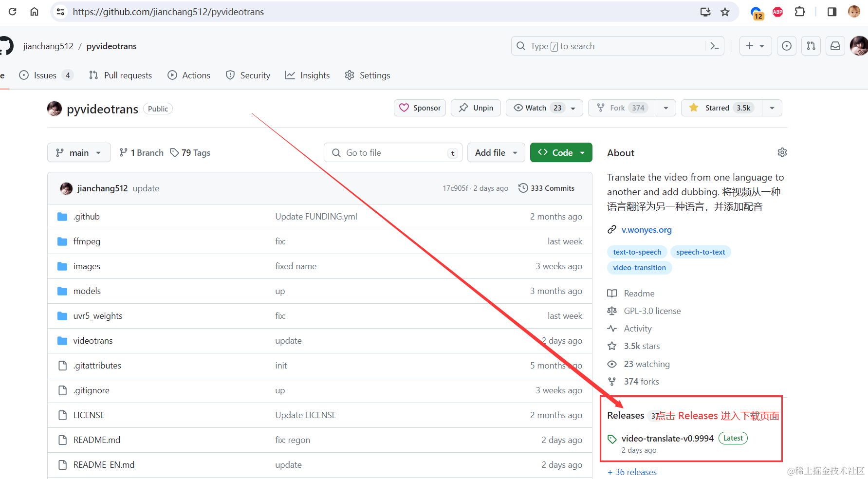Click the Go to file search field

pyautogui.click(x=393, y=153)
